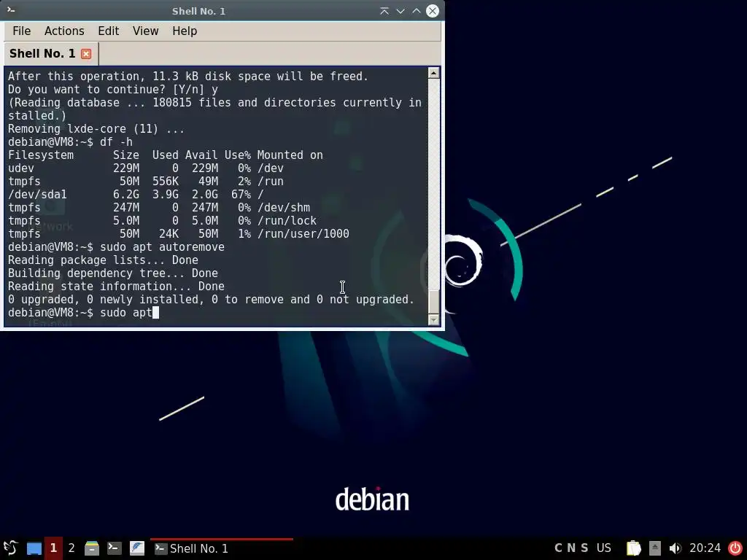Image resolution: width=747 pixels, height=560 pixels.
Task: Click the red power button icon
Action: [735, 548]
